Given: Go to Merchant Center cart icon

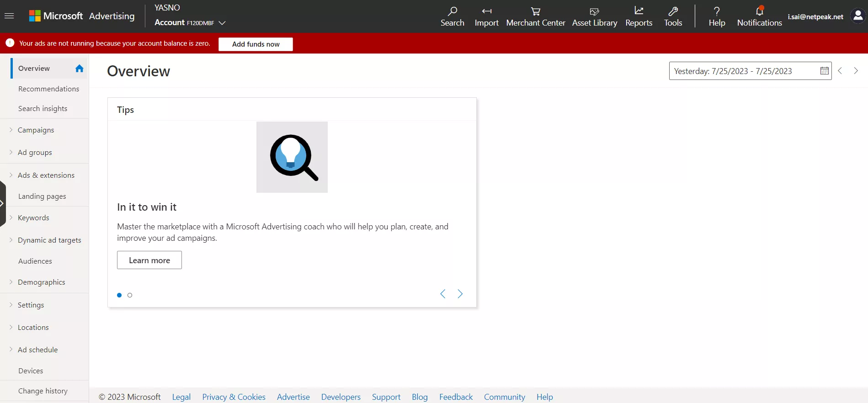Looking at the screenshot, I should click(x=536, y=11).
